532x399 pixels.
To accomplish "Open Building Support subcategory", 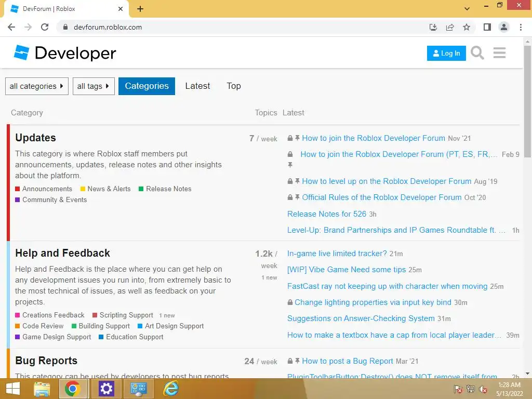I will click(x=104, y=326).
